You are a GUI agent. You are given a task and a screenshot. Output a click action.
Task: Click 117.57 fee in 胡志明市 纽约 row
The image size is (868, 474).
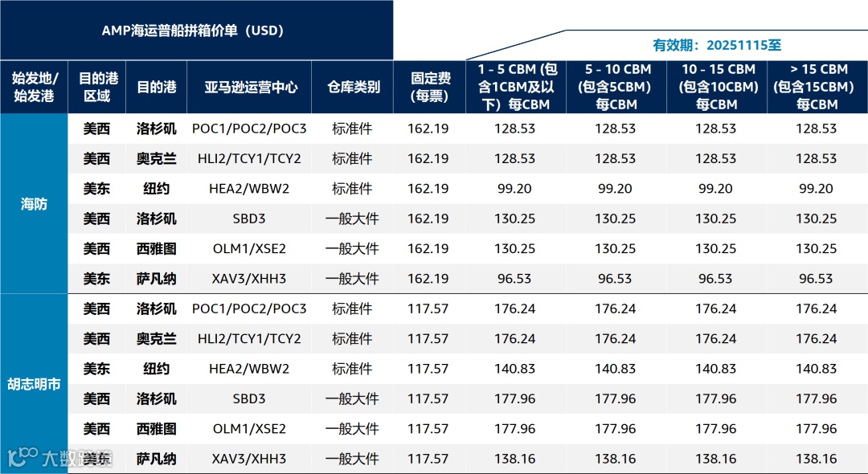click(428, 369)
